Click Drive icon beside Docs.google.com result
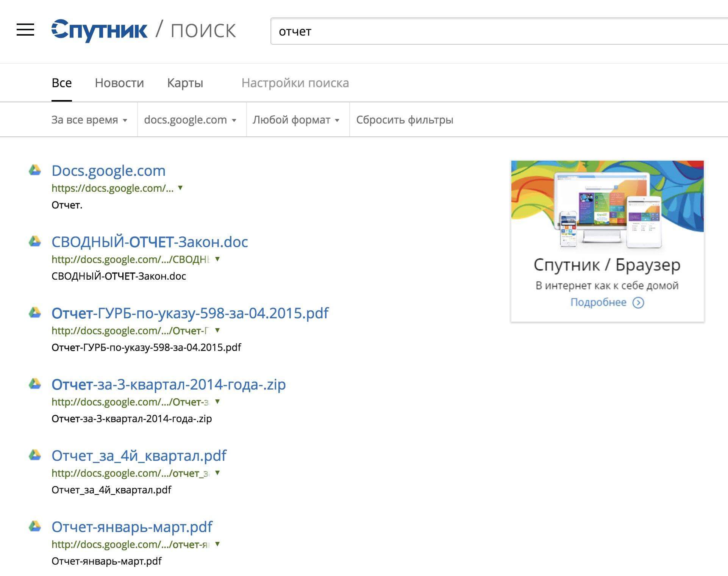728x576 pixels. pos(35,170)
